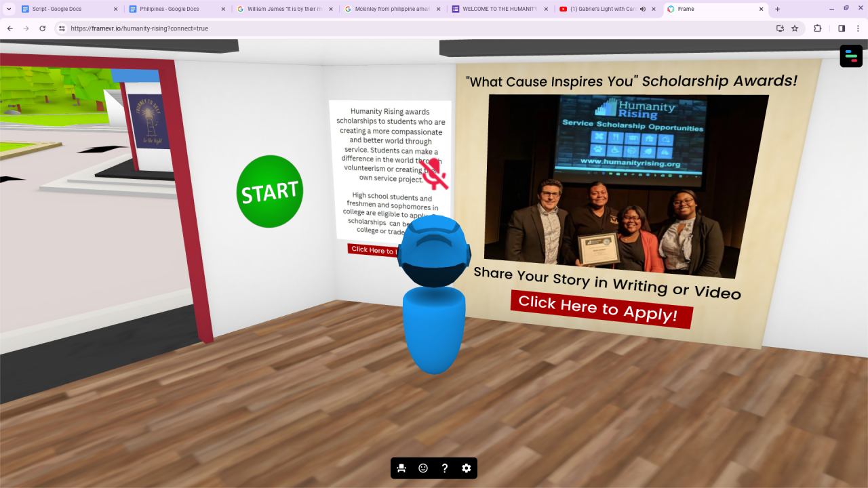Close the active Frame tab
Image resolution: width=868 pixels, height=488 pixels.
(x=761, y=9)
